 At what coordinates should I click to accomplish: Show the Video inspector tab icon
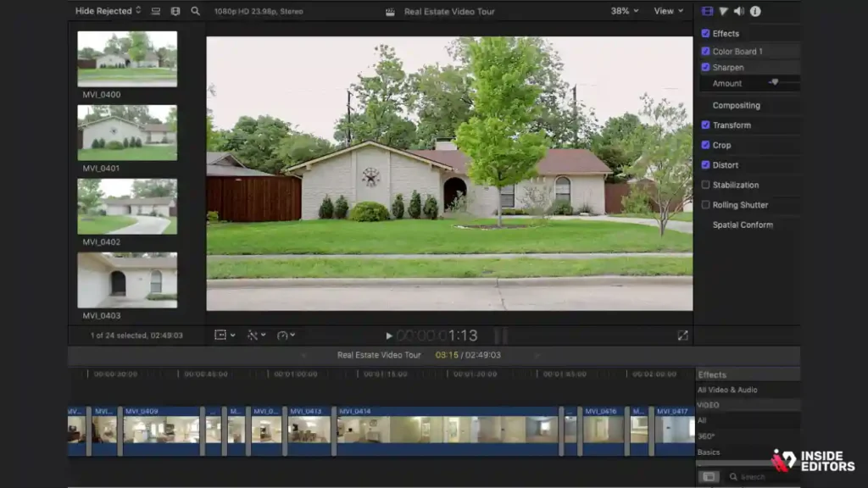tap(708, 11)
